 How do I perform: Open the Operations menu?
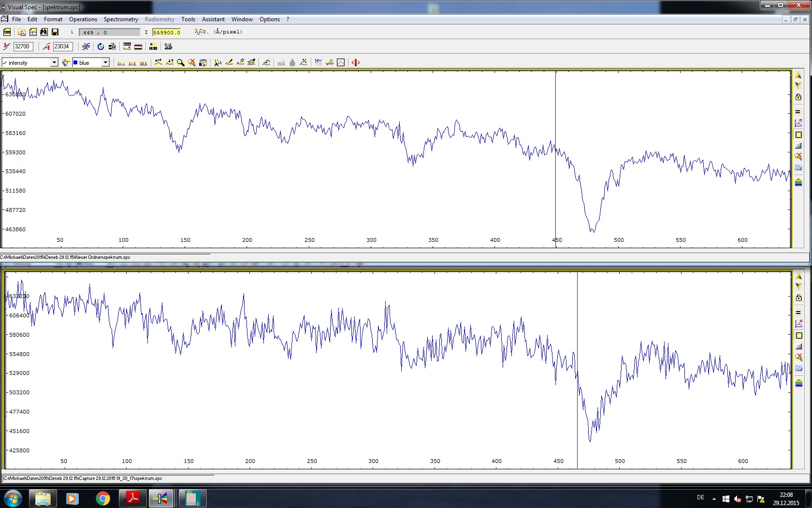click(x=83, y=19)
